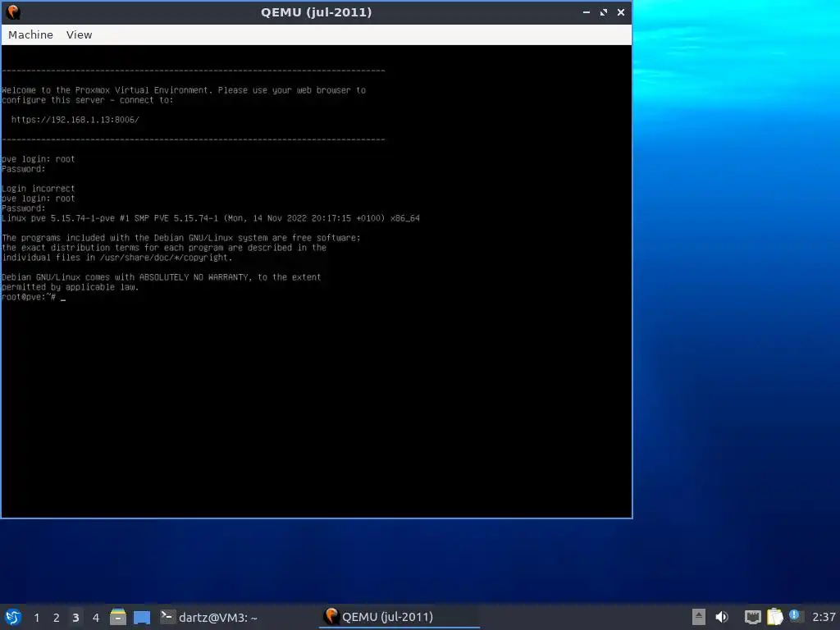Screen dimensions: 840x630
Task: Click the update notification tray icon
Action: pos(796,616)
